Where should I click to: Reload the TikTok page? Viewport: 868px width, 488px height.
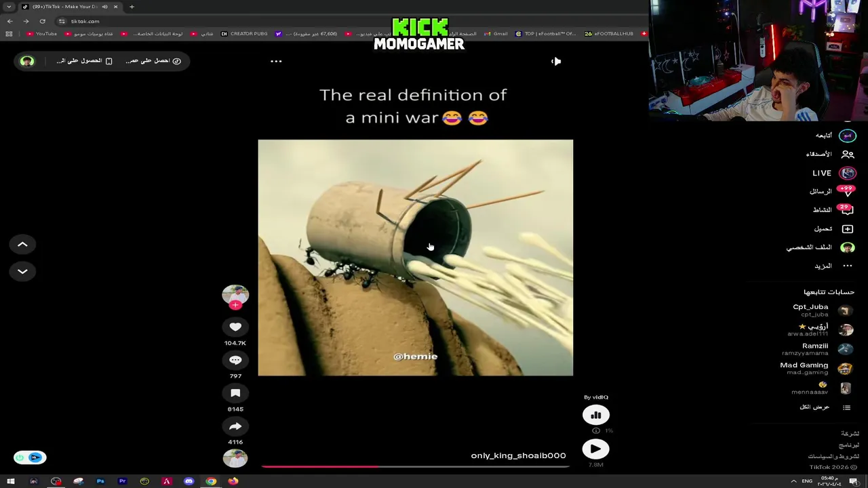42,21
